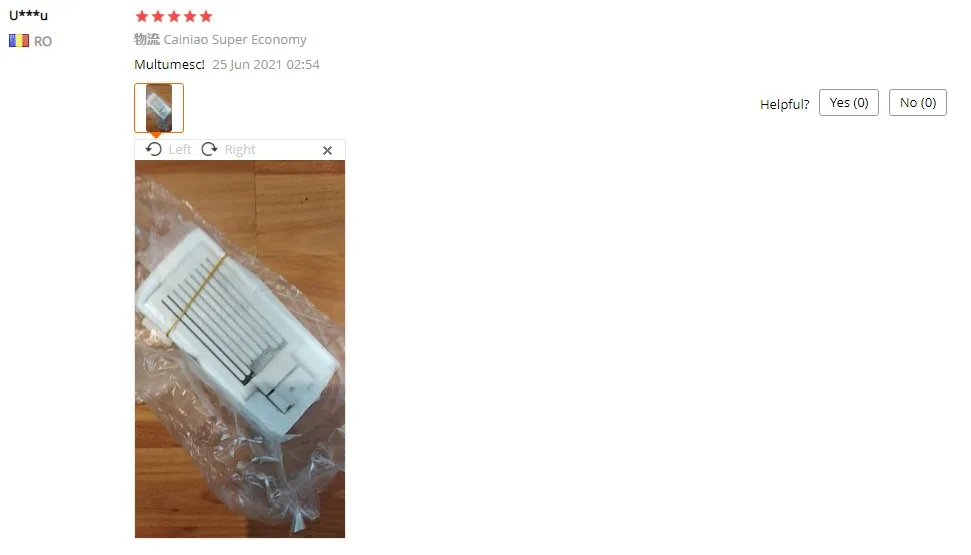Click the "Helpful?" label
This screenshot has width=971, height=555.
785,104
